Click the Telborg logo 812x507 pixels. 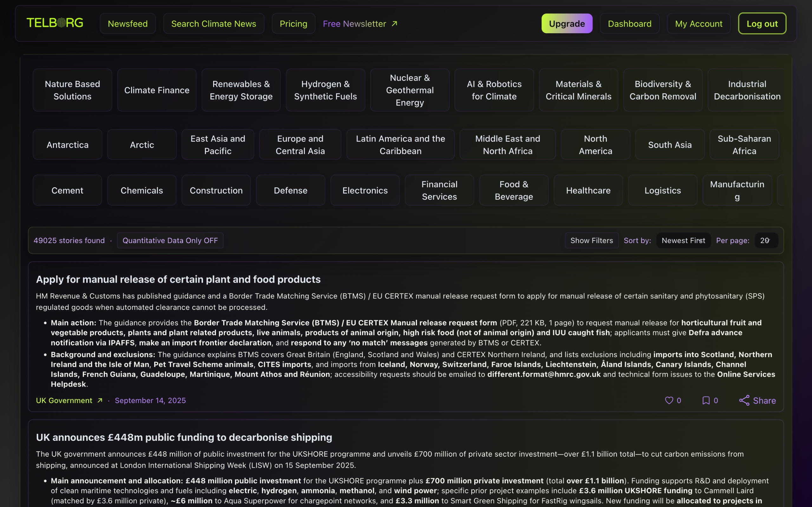coord(55,23)
